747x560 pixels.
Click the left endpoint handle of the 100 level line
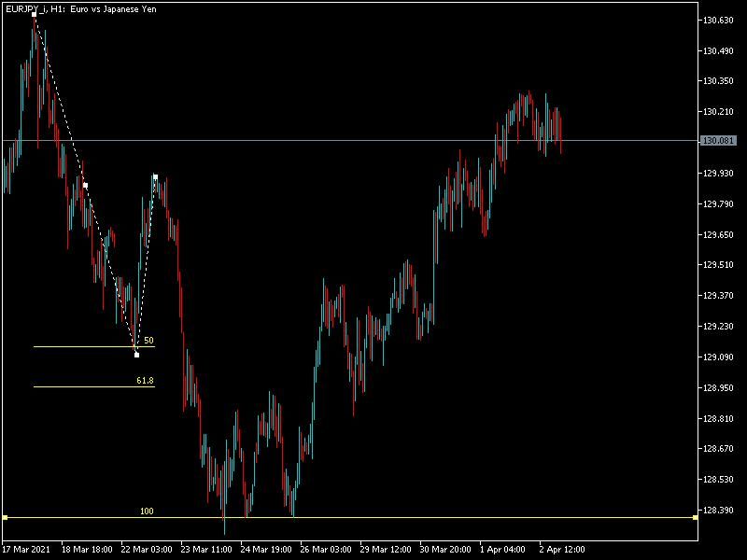(x=5, y=517)
